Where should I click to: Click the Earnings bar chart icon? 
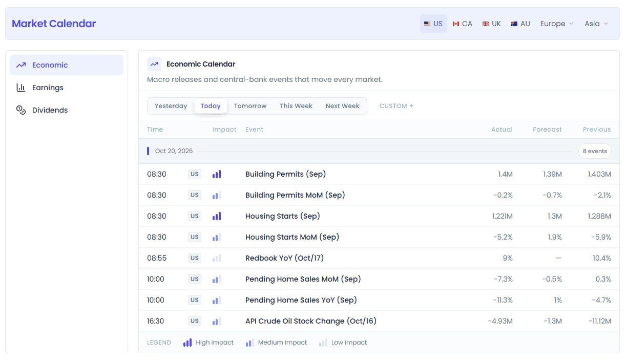point(21,88)
